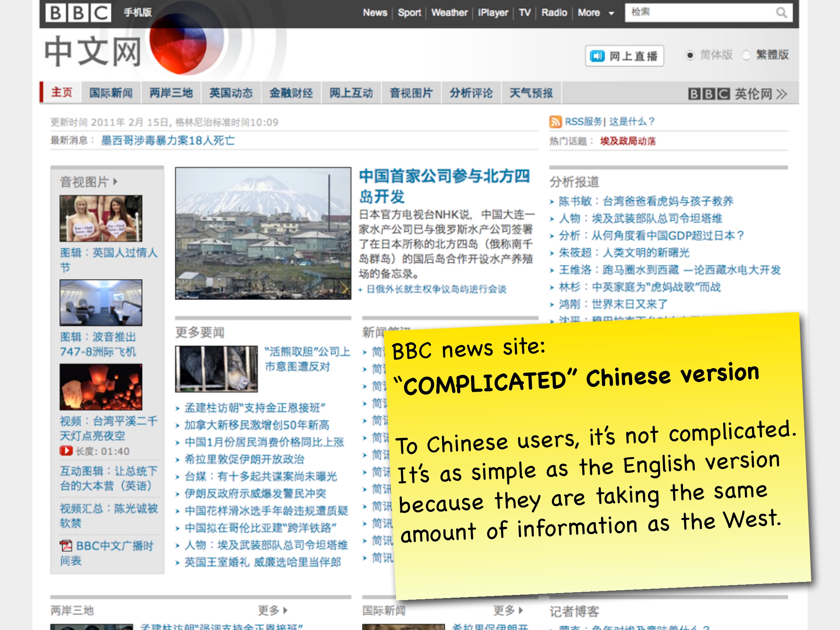This screenshot has height=630, width=840.
Task: Open 中国拟在哥伦比亚建"跨洋铁路" link
Action: click(261, 528)
